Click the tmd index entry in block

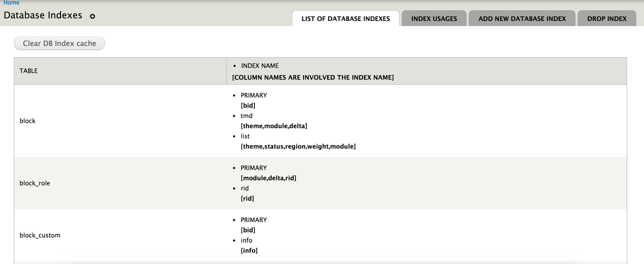(x=246, y=116)
